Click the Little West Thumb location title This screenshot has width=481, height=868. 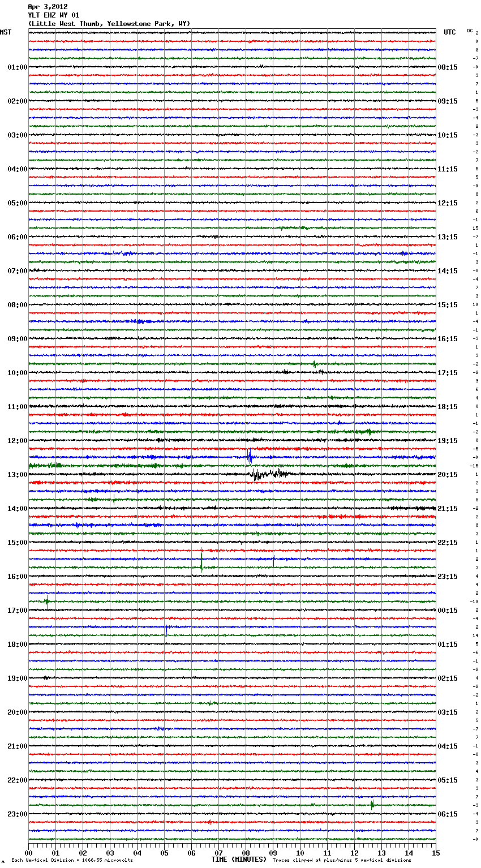point(109,24)
